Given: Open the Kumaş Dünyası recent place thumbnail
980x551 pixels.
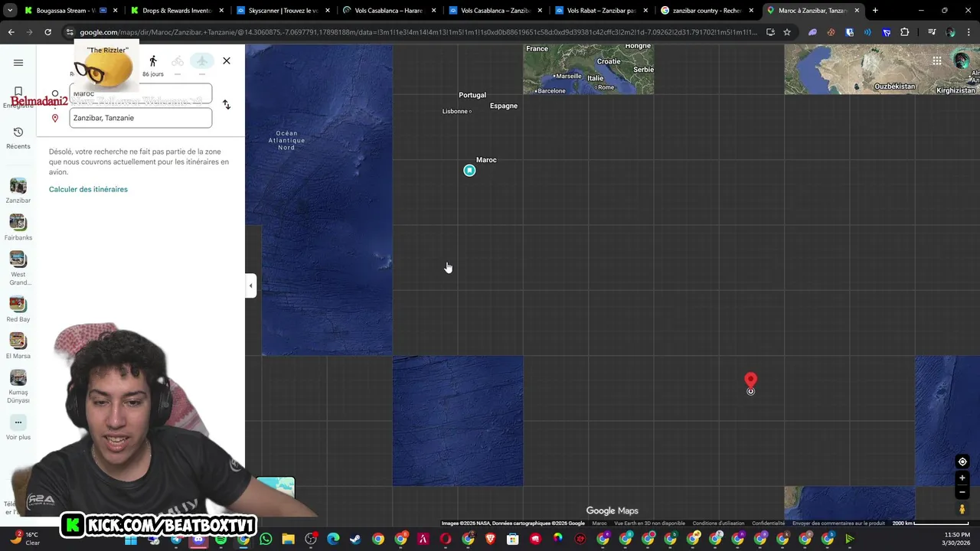Looking at the screenshot, I should (x=18, y=377).
